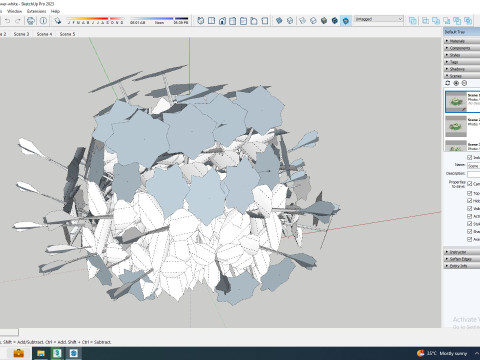Toggle Style and fog checkbox

[470, 224]
